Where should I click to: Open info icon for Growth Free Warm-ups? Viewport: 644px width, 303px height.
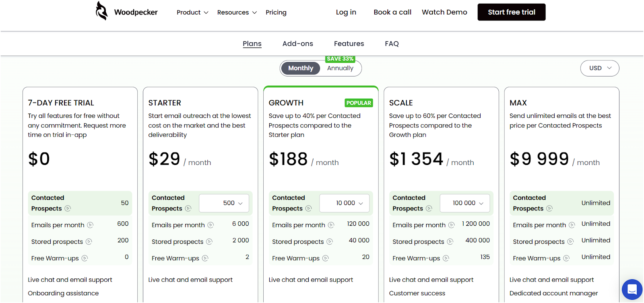point(325,258)
